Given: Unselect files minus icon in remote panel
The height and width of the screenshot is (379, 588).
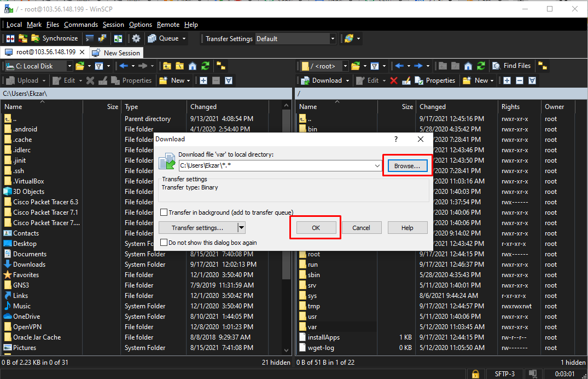Looking at the screenshot, I should point(520,81).
